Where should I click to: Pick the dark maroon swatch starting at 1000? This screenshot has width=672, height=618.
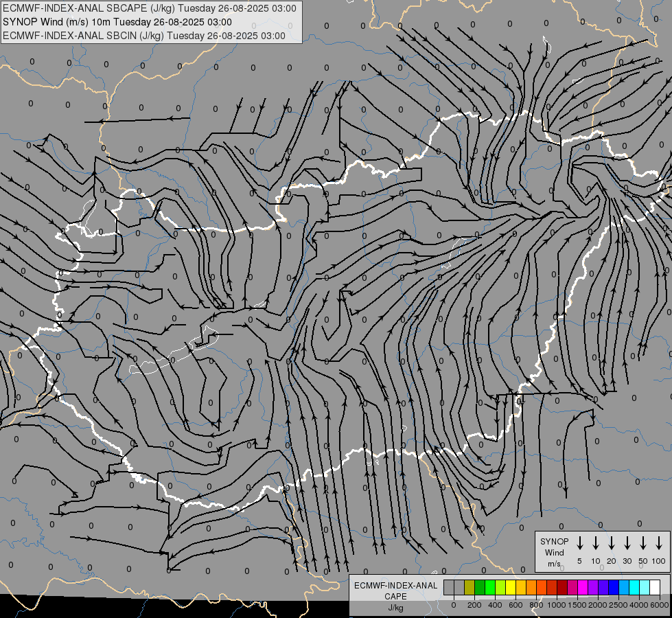(x=562, y=588)
